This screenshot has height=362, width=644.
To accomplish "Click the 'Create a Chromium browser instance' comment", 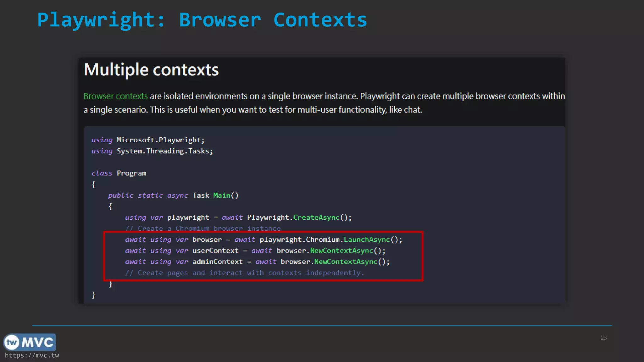I will [x=203, y=228].
